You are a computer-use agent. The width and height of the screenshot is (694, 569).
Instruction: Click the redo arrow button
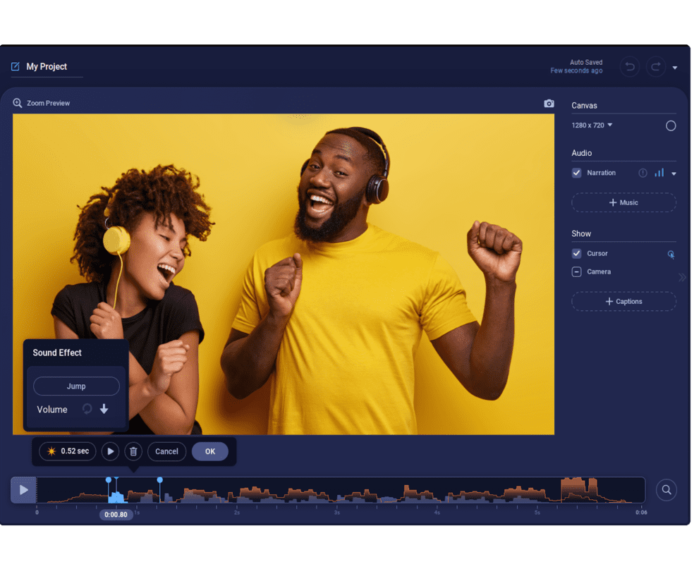pos(656,67)
